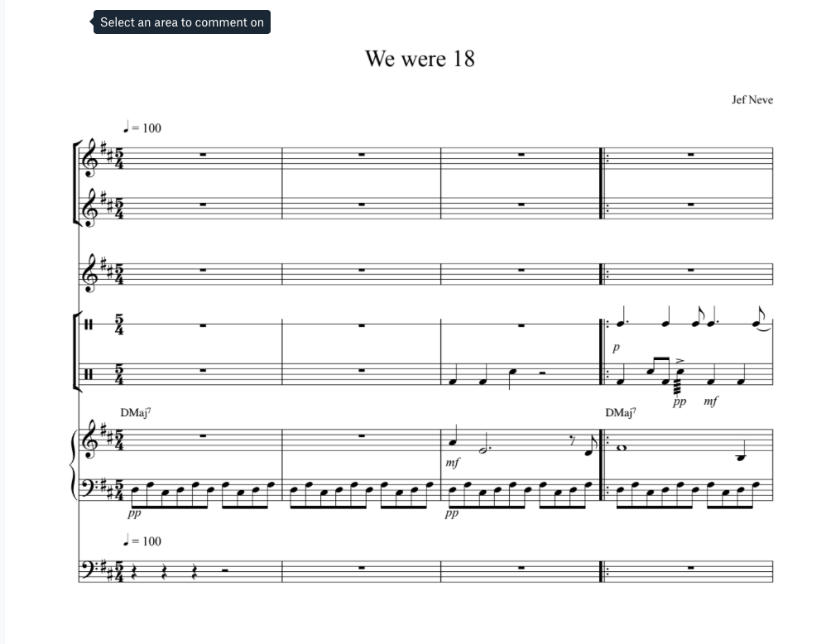Click the repeat barline on the top staff
The image size is (831, 644).
click(x=603, y=158)
